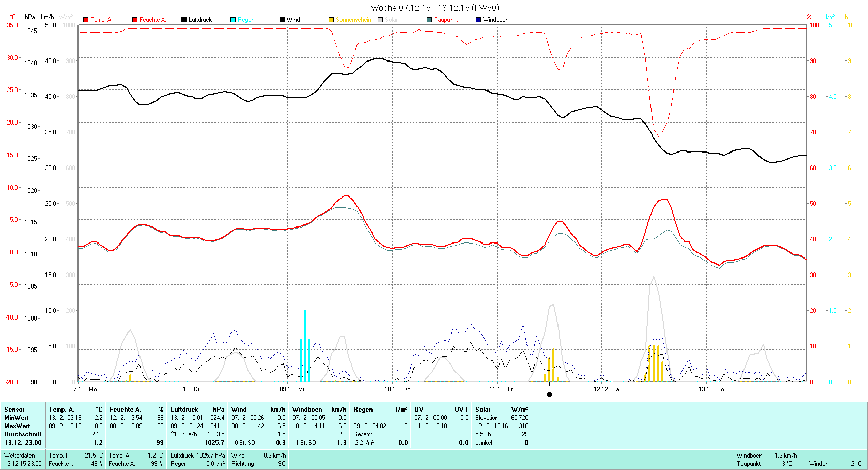Image resolution: width=868 pixels, height=470 pixels.
Task: Click the max gust value '16.2'
Action: coord(341,426)
